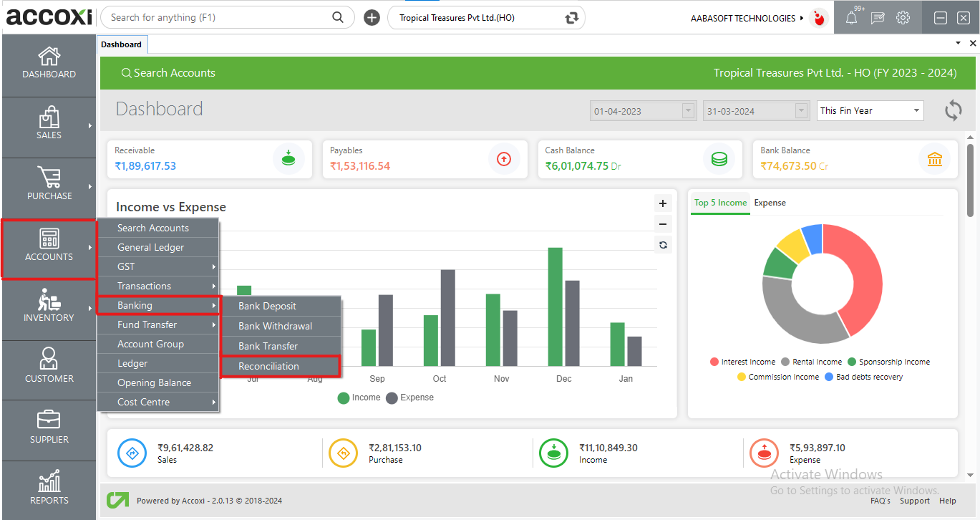980x520 pixels.
Task: Toggle Interest Income legend item
Action: click(x=742, y=362)
